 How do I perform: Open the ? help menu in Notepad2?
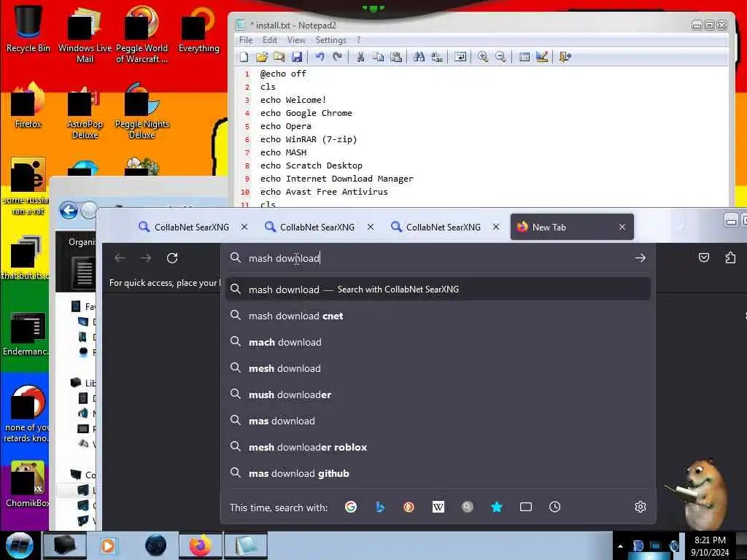point(359,40)
